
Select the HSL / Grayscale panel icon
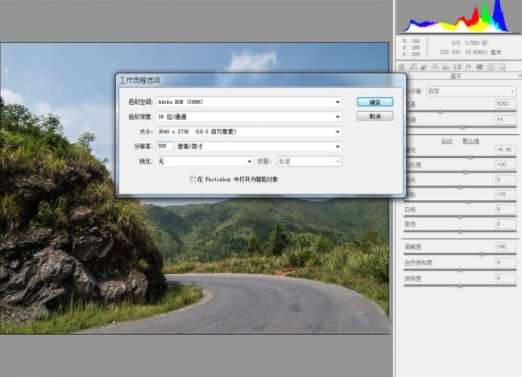435,67
